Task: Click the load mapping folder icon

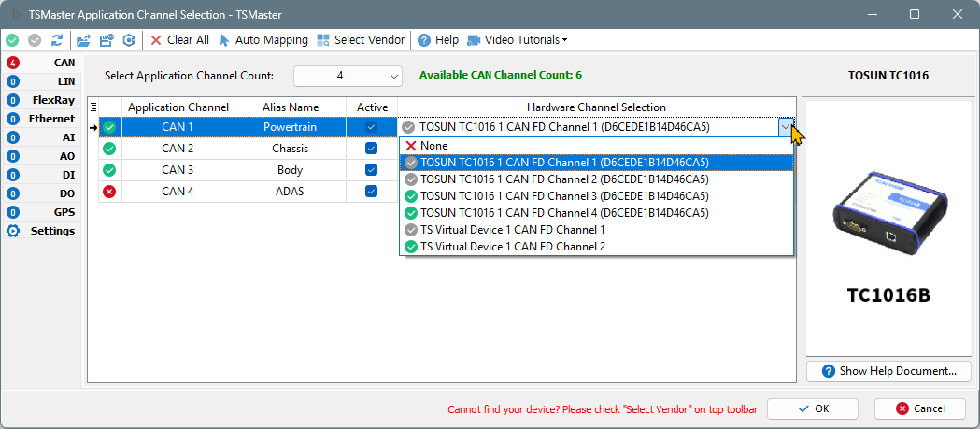Action: (83, 40)
